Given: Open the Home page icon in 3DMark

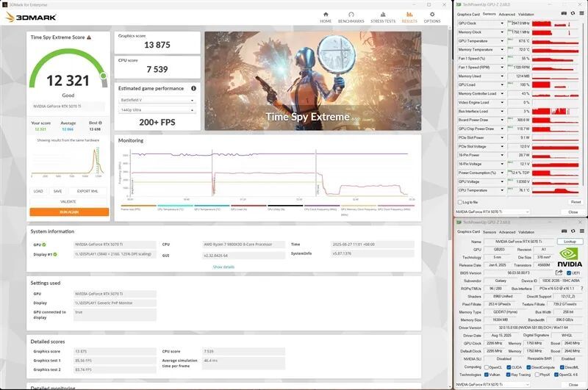Looking at the screenshot, I should click(x=326, y=14).
